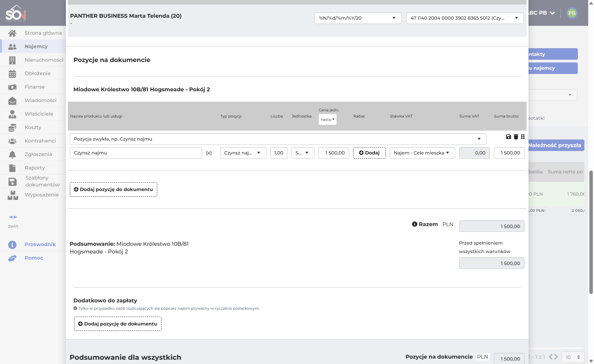
Task: Delete the Czynsz najmu row with trash icon
Action: coord(516,137)
